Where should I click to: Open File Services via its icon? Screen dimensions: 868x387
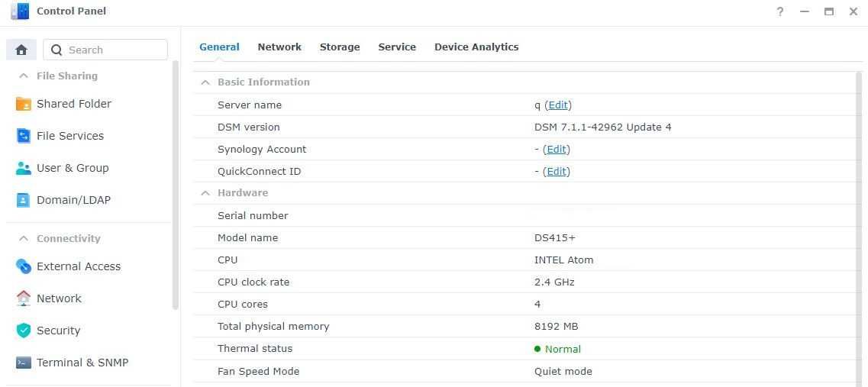coord(23,136)
